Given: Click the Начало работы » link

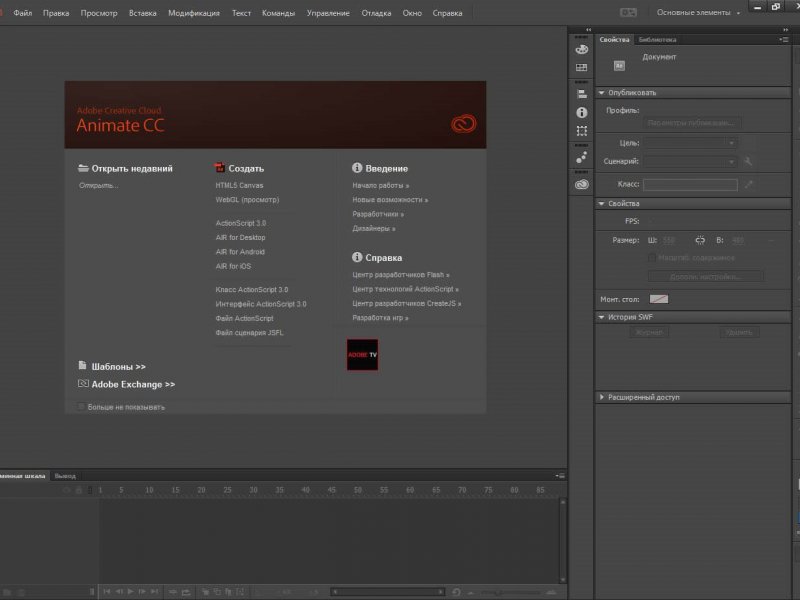Looking at the screenshot, I should (381, 186).
